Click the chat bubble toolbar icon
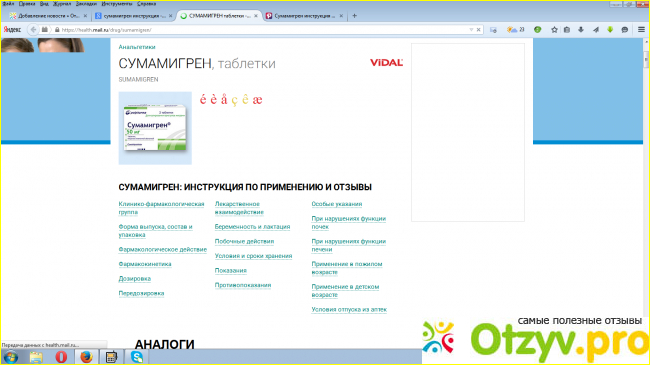 625,30
